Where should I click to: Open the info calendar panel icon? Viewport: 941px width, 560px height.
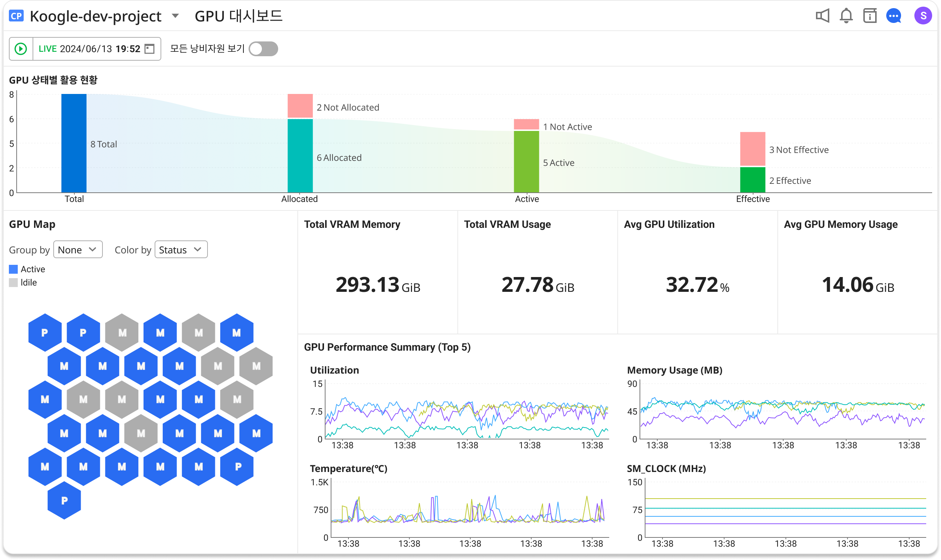coord(870,16)
